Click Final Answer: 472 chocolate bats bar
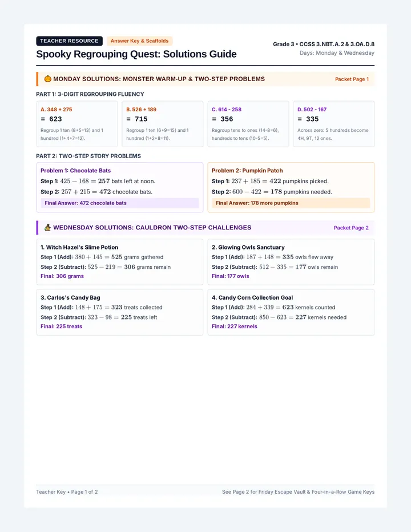 119,203
